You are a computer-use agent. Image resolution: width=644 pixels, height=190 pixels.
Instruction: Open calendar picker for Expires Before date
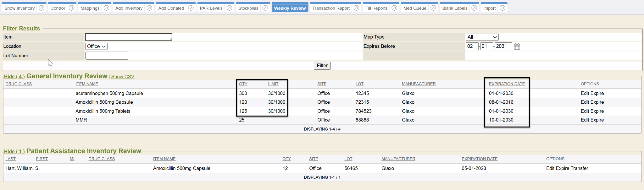(517, 46)
